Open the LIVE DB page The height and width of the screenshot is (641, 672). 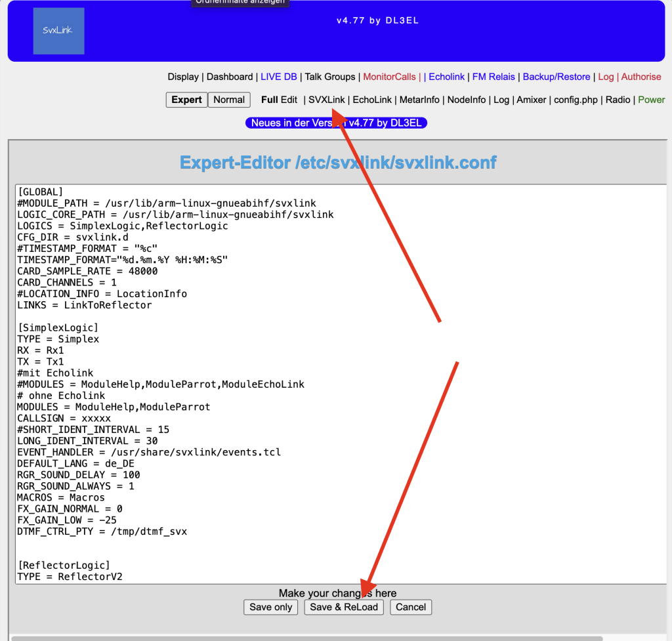pos(279,77)
